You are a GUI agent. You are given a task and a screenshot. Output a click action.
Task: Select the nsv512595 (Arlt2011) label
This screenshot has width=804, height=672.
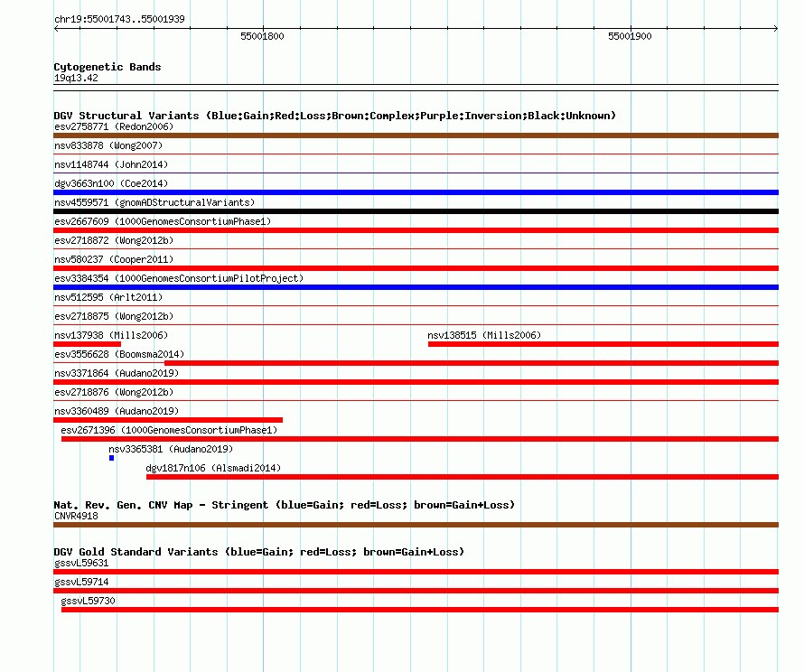[x=108, y=297]
